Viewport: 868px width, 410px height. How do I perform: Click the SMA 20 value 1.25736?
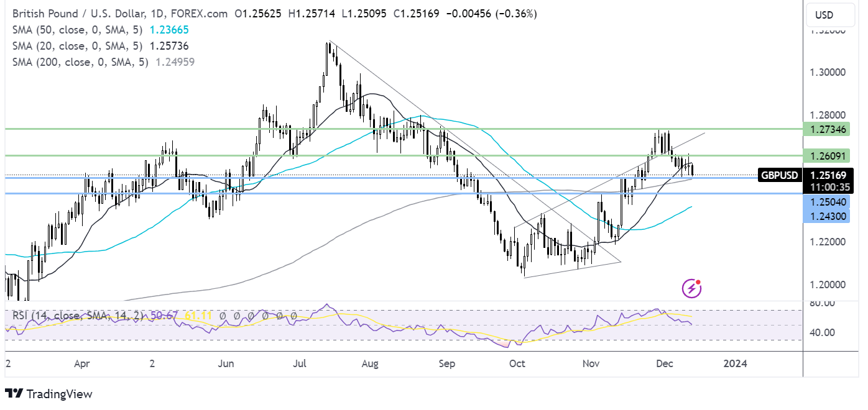[169, 46]
